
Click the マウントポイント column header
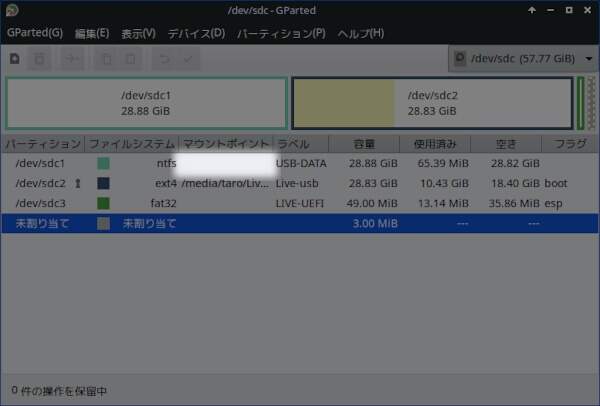[x=226, y=144]
